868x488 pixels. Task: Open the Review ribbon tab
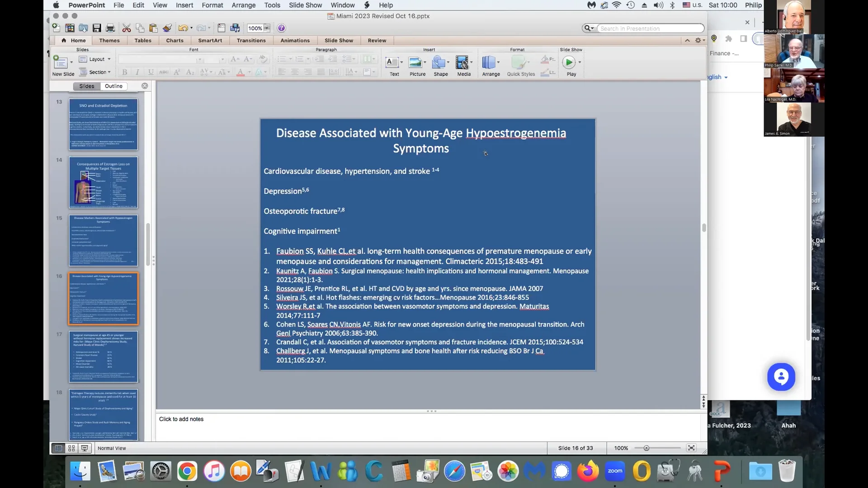[x=377, y=40]
